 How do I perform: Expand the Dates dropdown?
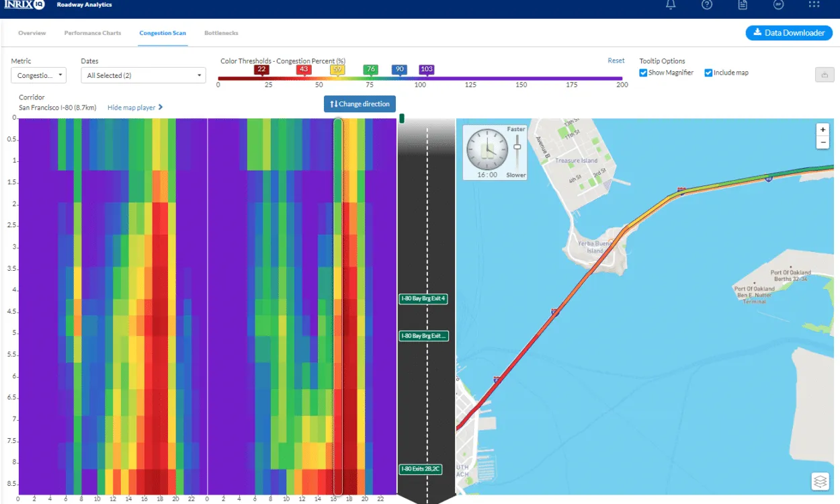click(x=142, y=75)
